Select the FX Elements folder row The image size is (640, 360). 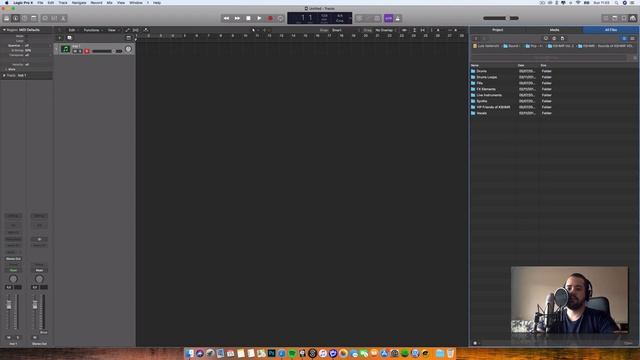click(x=554, y=89)
